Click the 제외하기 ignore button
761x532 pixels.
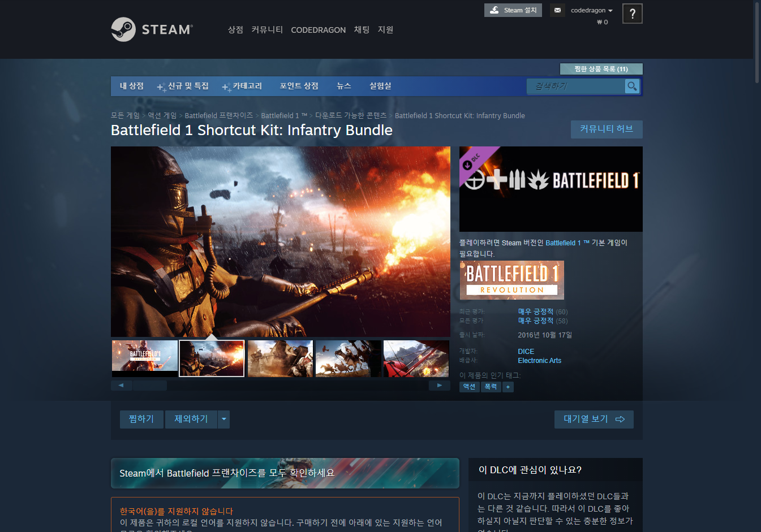click(191, 419)
